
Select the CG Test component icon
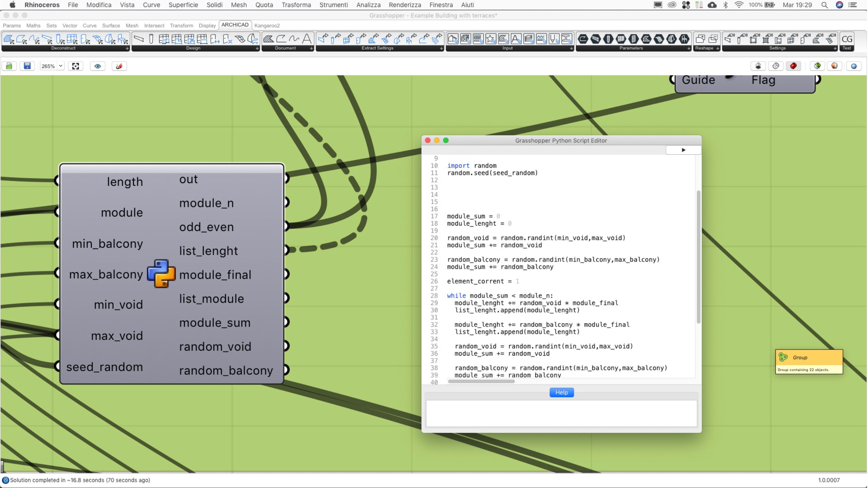click(847, 39)
